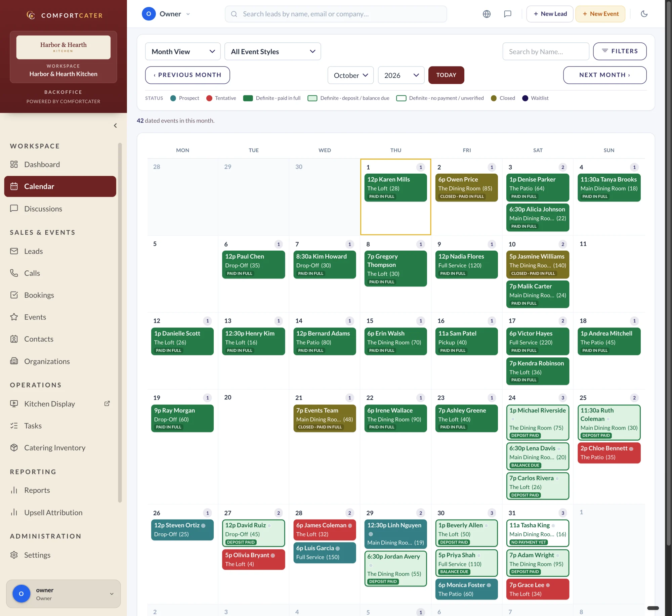Open the Leads section
This screenshot has height=616, width=672.
coord(60,251)
